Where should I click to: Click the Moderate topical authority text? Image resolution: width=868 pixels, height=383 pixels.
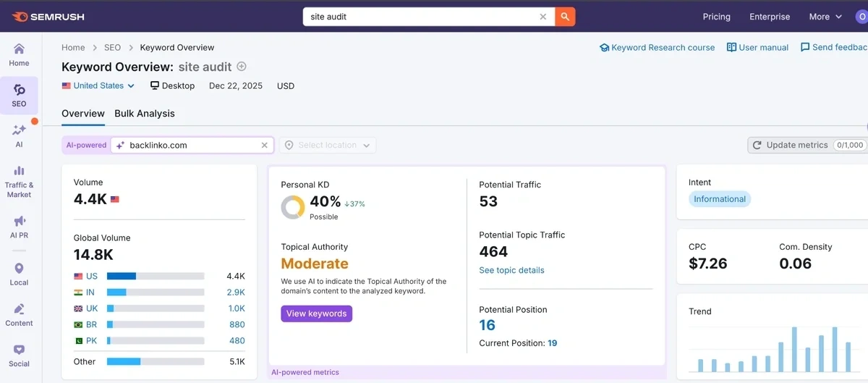pyautogui.click(x=315, y=264)
